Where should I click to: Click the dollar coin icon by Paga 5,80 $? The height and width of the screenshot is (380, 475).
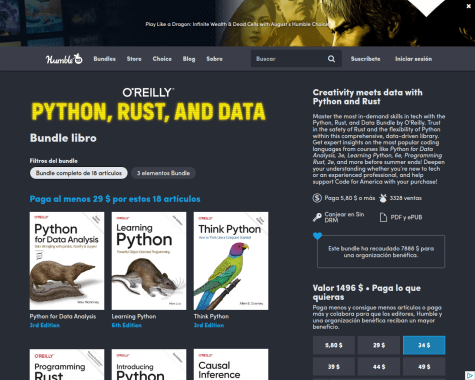(x=317, y=198)
